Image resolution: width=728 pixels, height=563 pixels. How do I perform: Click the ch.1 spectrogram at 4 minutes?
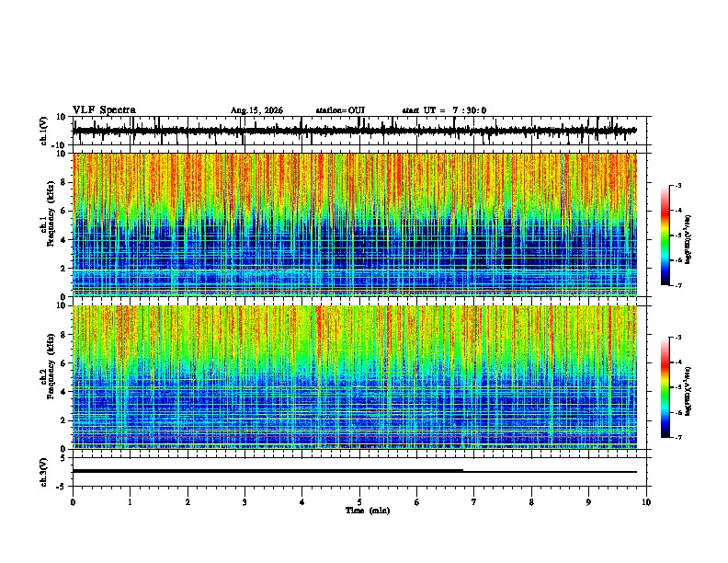[301, 224]
